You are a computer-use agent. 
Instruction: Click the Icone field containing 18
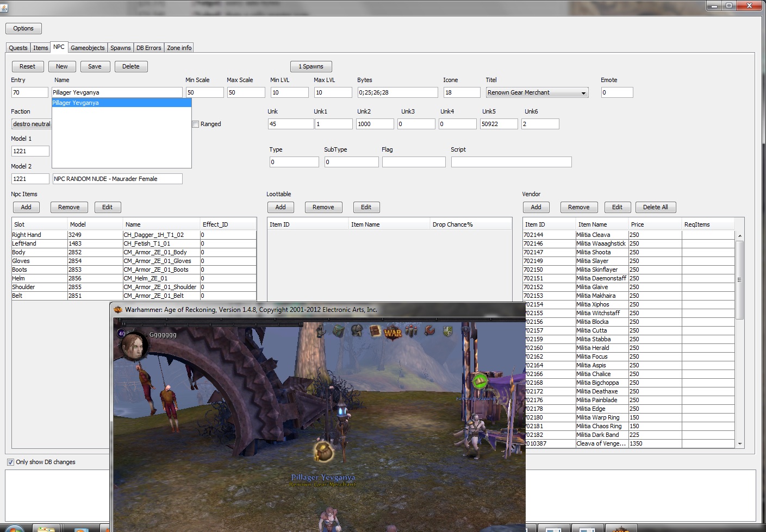[462, 92]
